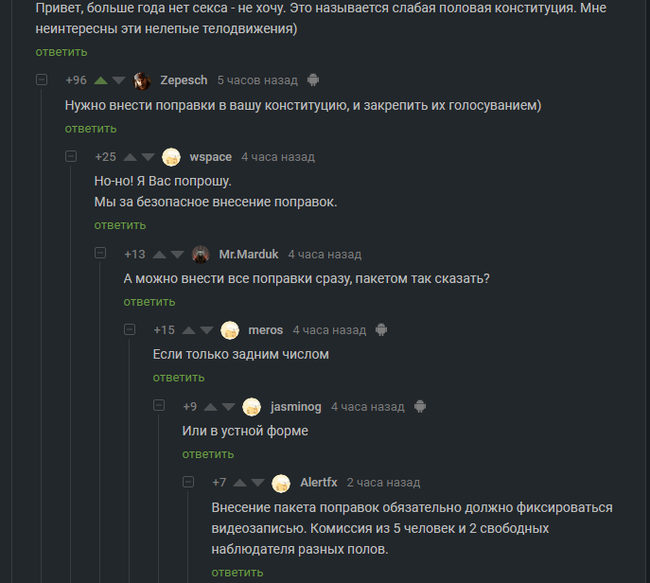Click Android icon beside Zepesch's timestamp
This screenshot has height=583, width=650.
pyautogui.click(x=313, y=80)
